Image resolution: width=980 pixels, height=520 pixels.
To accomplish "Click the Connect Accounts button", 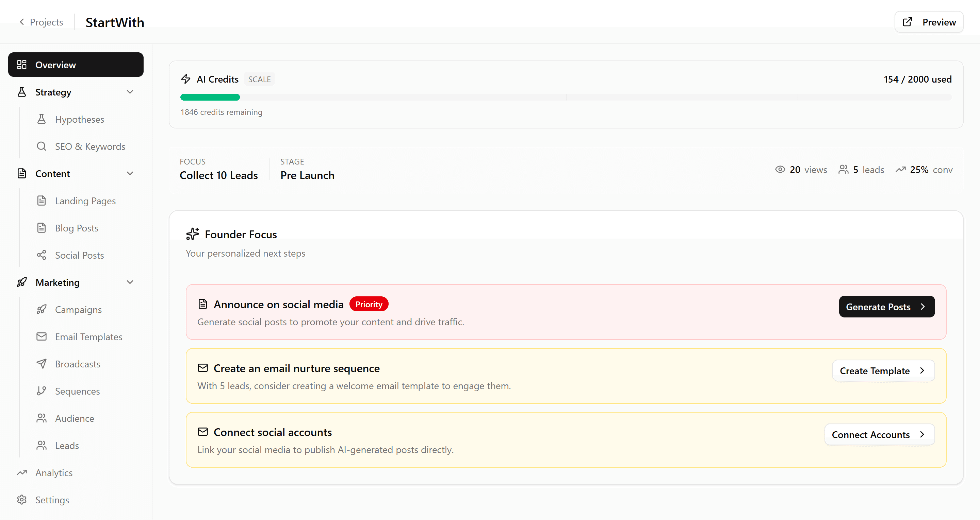I will [879, 434].
